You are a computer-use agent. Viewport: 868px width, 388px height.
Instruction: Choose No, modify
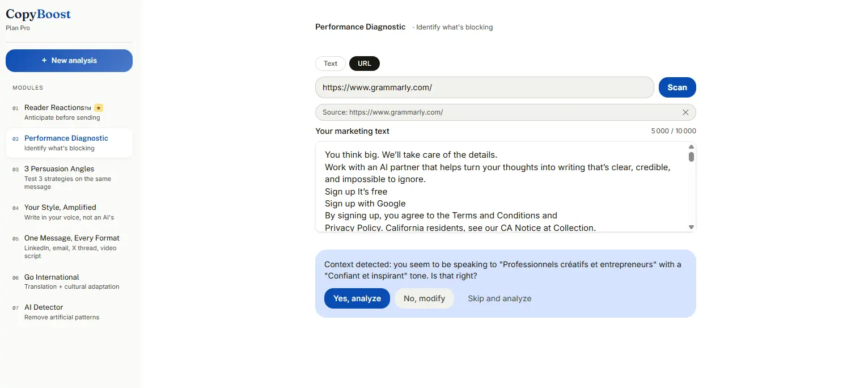click(x=425, y=298)
